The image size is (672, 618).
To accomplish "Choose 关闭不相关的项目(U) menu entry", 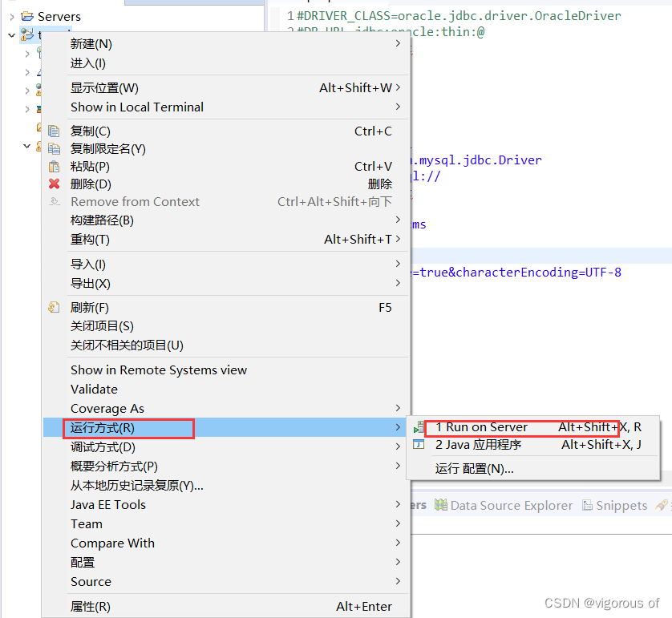I will pyautogui.click(x=226, y=345).
